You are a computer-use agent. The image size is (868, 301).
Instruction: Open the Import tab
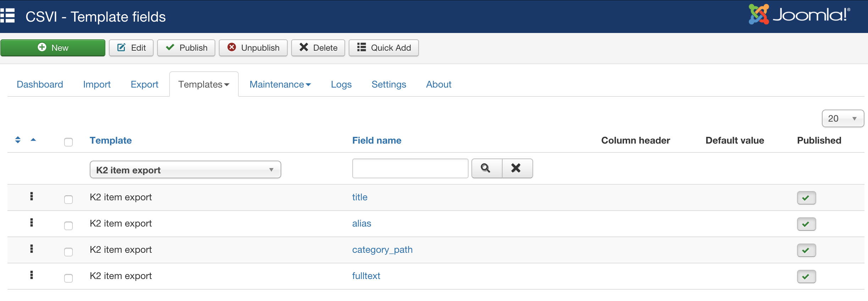click(x=97, y=84)
